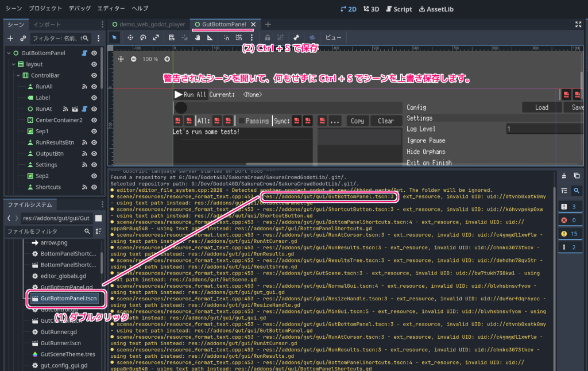Open file sort options icon
This screenshot has height=371, width=588.
99,231
